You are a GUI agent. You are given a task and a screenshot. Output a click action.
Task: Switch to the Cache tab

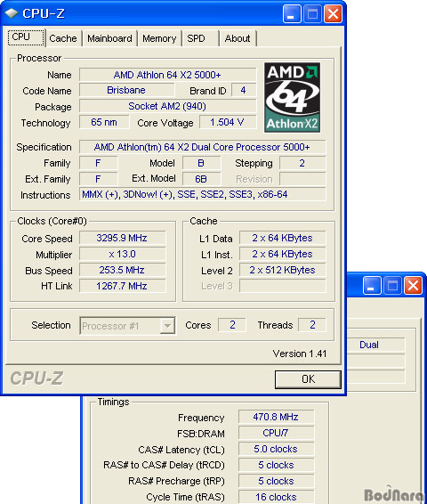point(63,38)
